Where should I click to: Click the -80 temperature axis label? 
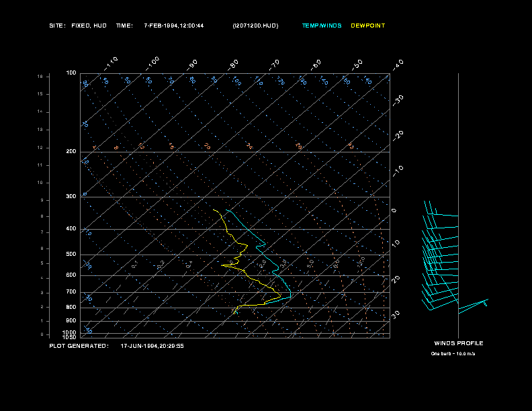click(232, 65)
